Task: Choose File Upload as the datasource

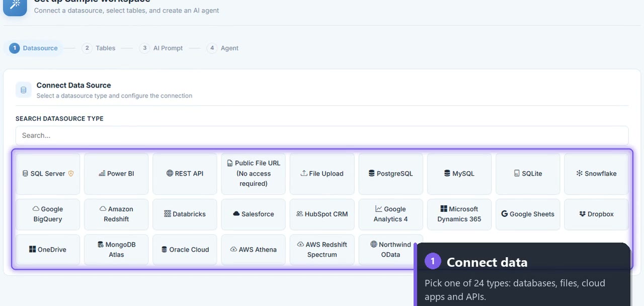Action: tap(322, 174)
